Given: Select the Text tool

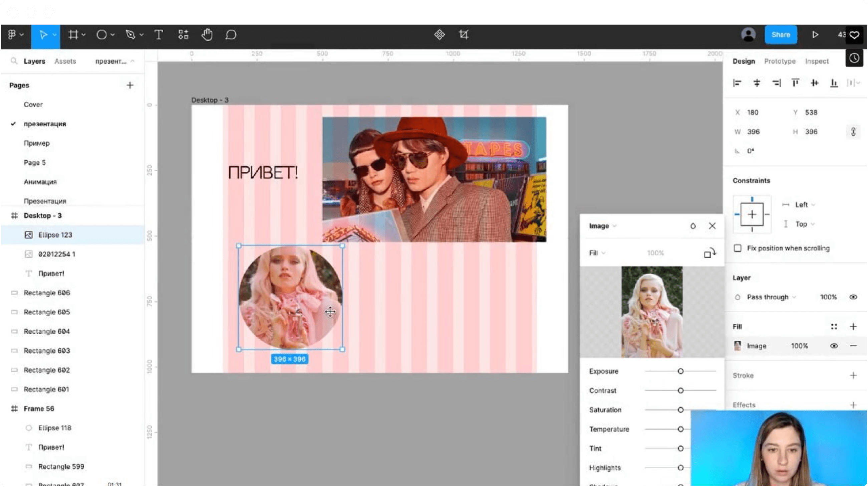Looking at the screenshot, I should click(159, 35).
